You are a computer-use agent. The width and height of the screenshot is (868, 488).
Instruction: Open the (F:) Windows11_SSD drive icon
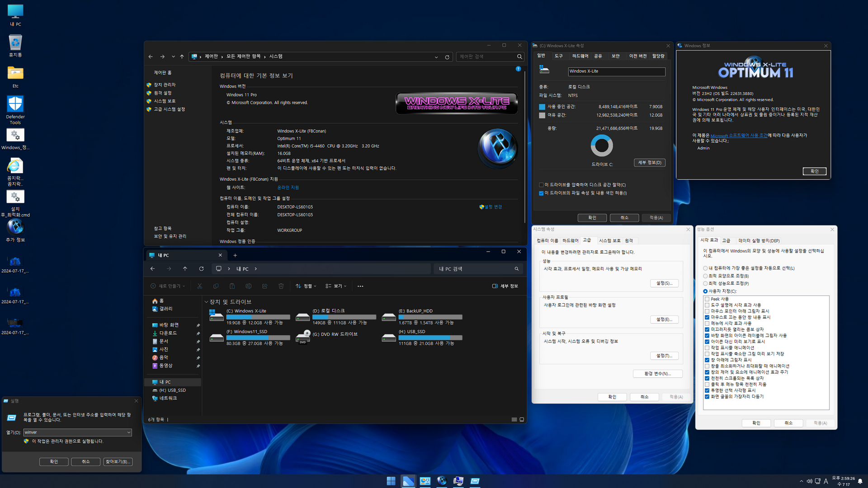217,338
